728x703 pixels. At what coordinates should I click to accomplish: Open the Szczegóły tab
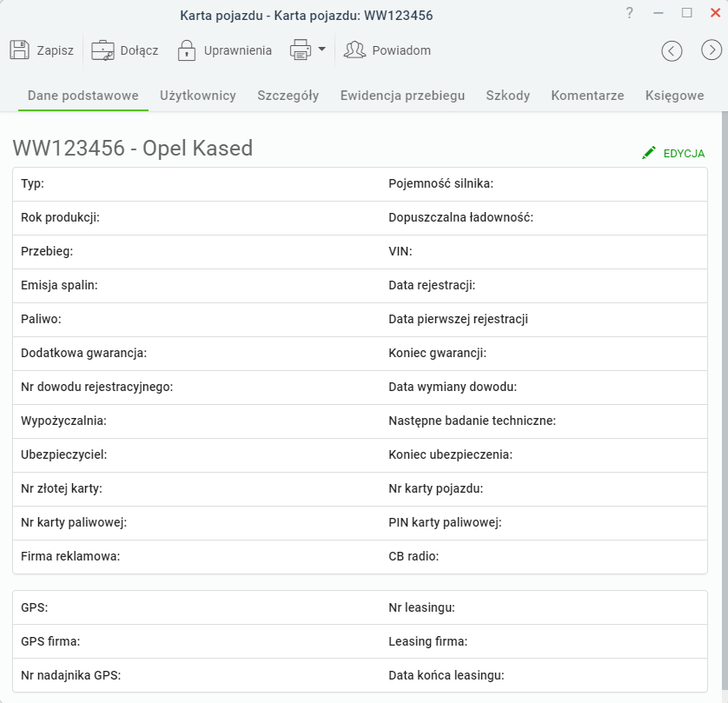(288, 96)
